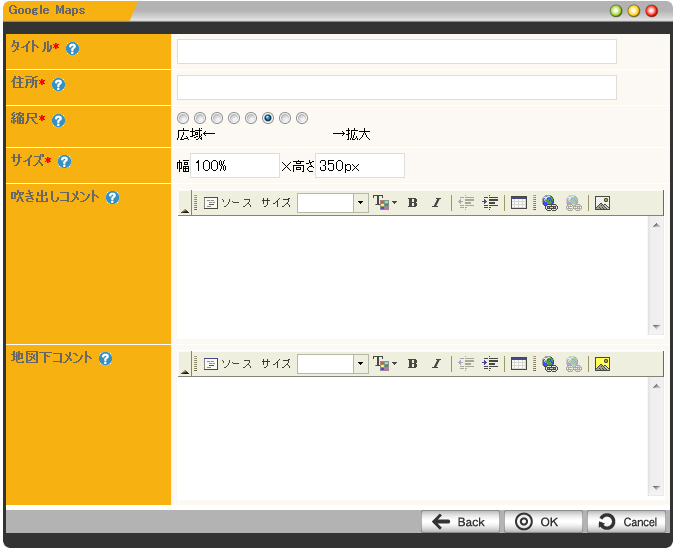675x549 pixels.
Task: Open help for 吹き出しコメント
Action: pyautogui.click(x=112, y=198)
